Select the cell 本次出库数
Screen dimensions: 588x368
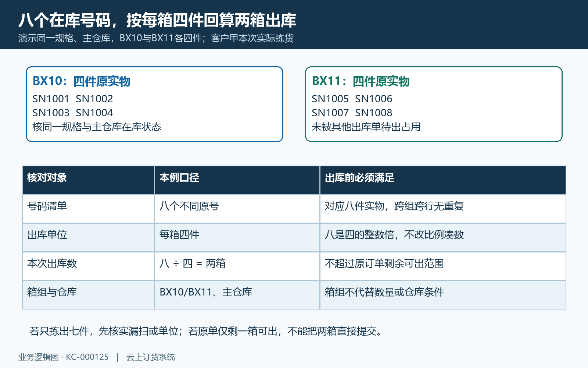(x=88, y=266)
